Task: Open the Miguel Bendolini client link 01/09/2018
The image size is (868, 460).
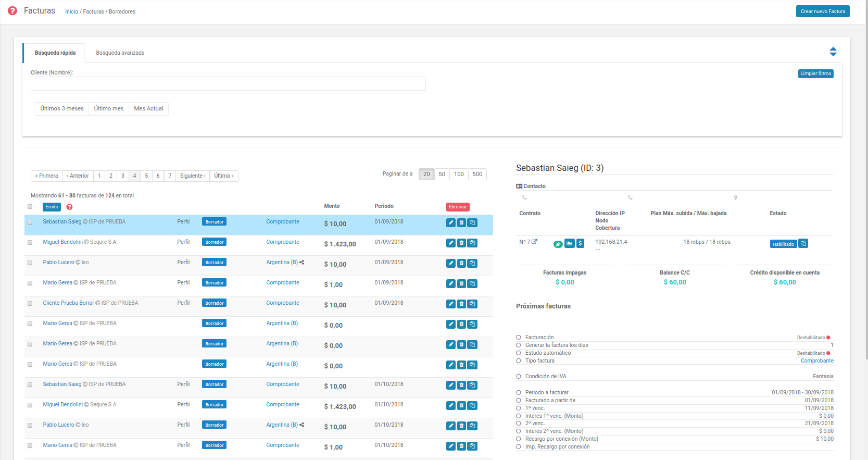Action: click(x=62, y=242)
